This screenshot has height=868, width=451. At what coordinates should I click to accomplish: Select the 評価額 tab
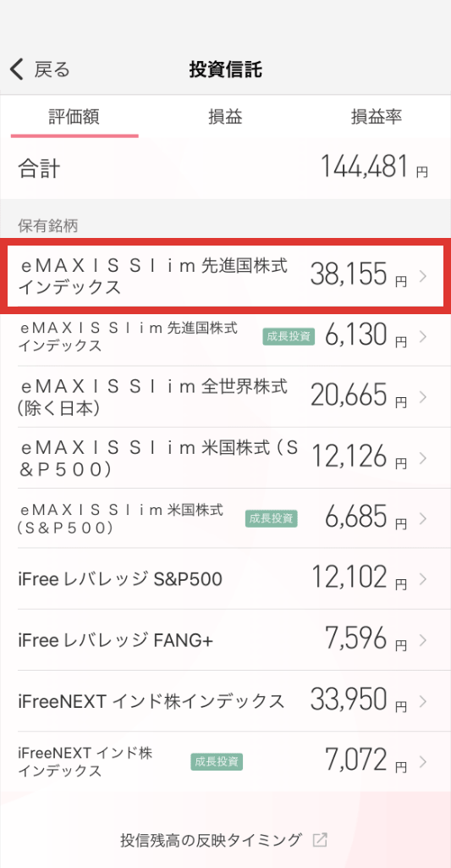(74, 117)
